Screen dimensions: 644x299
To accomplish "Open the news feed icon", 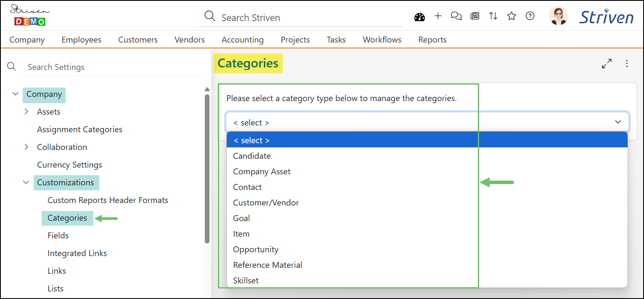I will click(475, 16).
